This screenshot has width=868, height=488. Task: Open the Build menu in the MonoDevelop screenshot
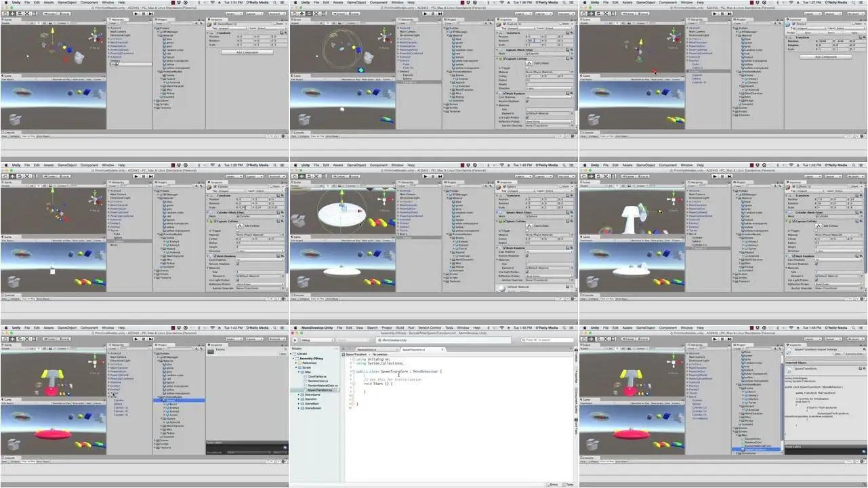coord(400,328)
